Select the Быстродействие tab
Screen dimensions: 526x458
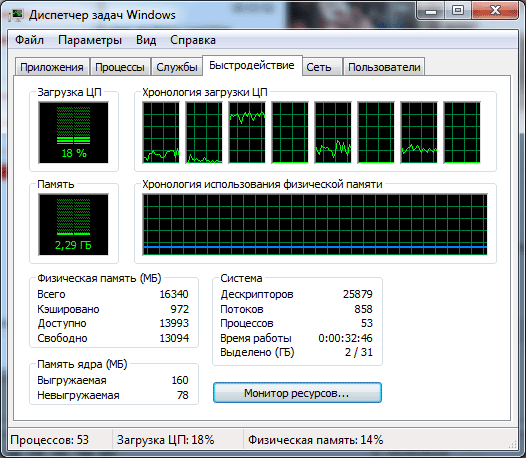pos(252,65)
